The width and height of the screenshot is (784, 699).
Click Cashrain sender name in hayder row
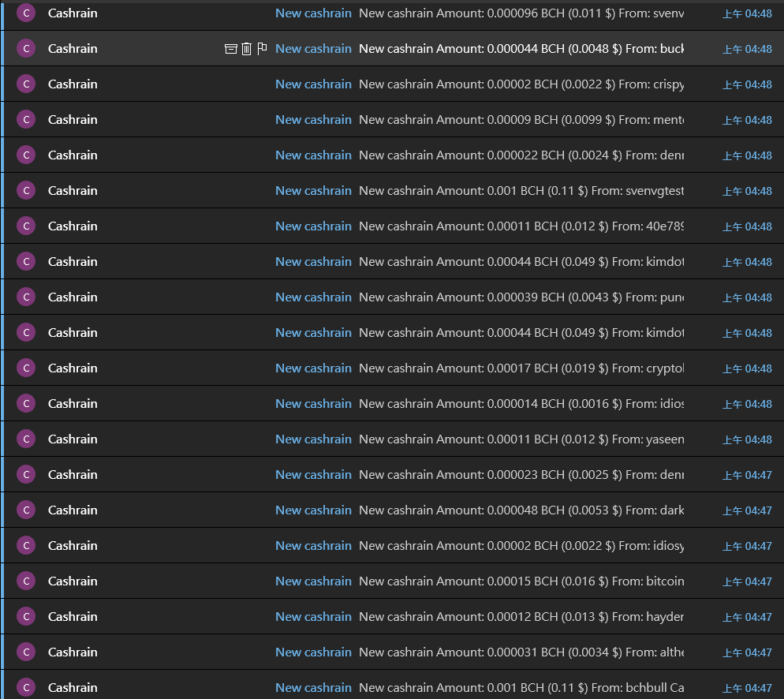pyautogui.click(x=73, y=616)
